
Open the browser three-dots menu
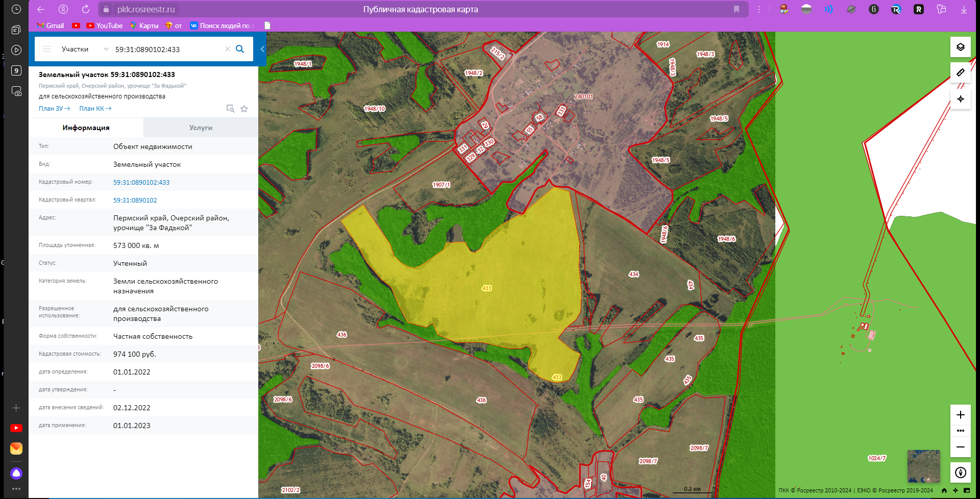point(759,9)
